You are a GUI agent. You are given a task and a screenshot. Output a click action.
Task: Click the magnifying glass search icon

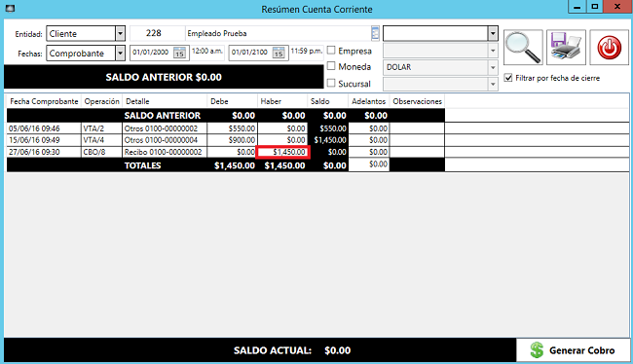523,48
